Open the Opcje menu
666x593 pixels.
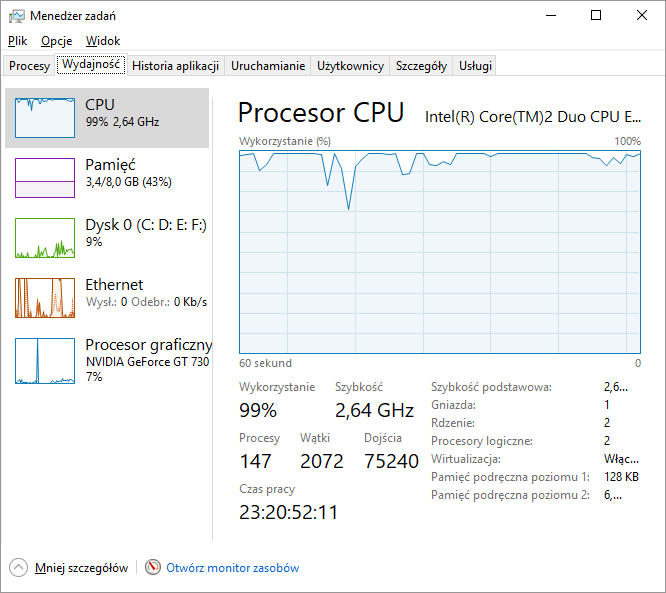[56, 41]
